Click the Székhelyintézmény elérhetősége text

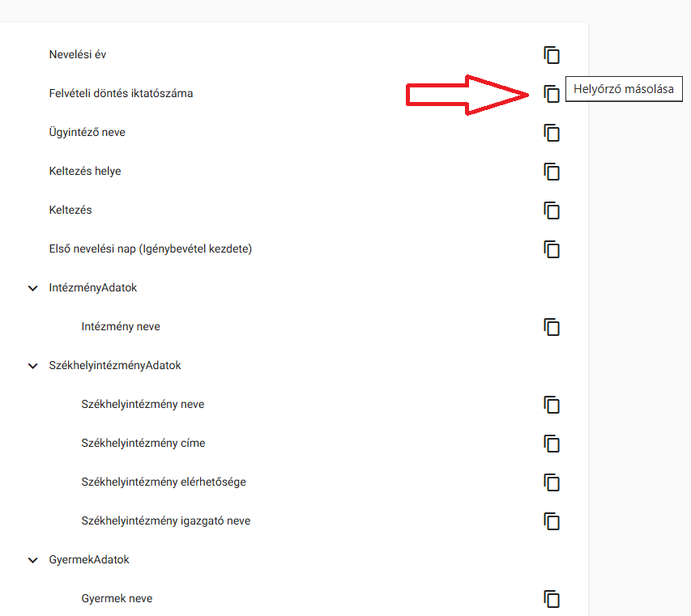click(164, 482)
